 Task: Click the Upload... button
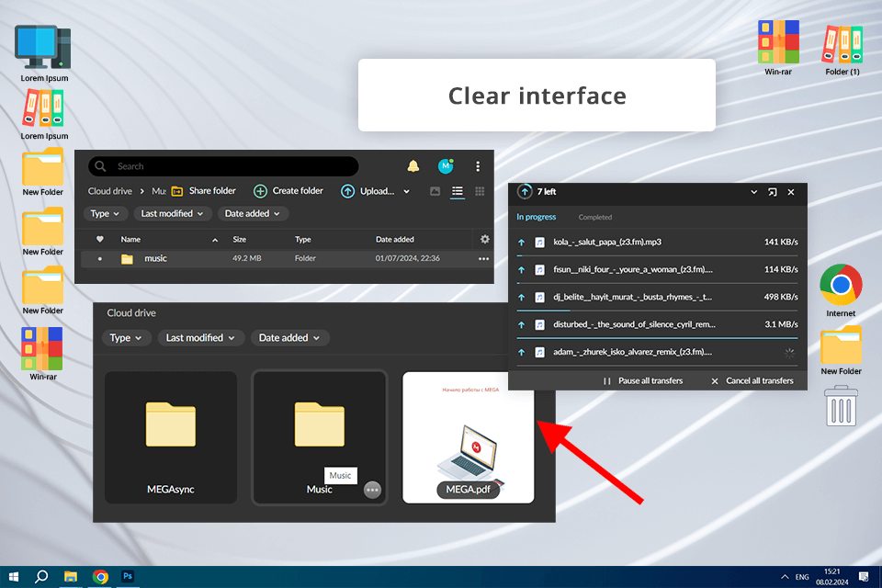click(367, 191)
